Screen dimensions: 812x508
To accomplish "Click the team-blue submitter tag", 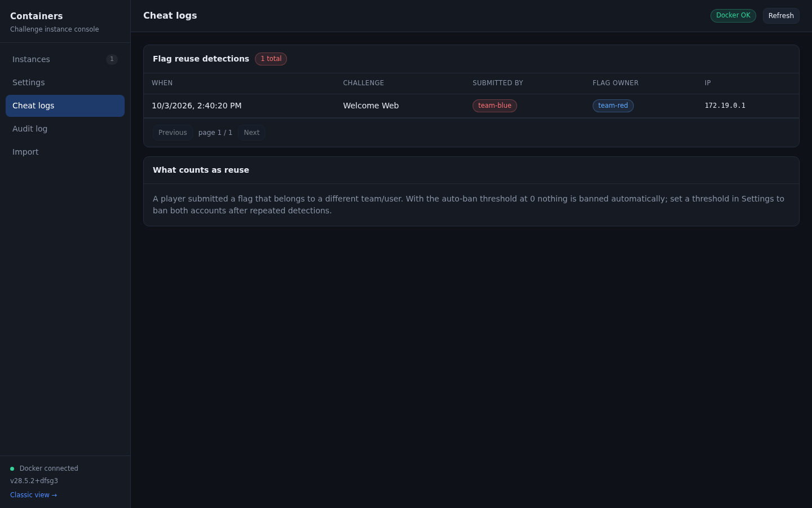I will click(495, 106).
